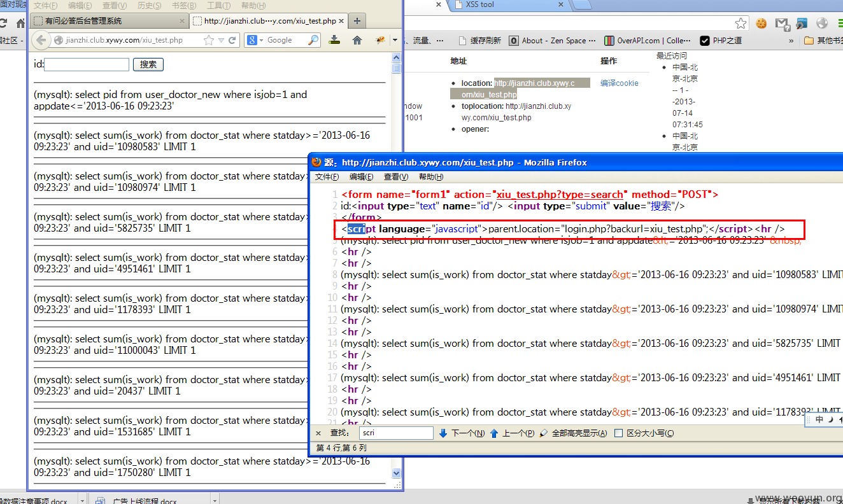Open the Firefox downloads icon
The image size is (843, 504).
334,40
